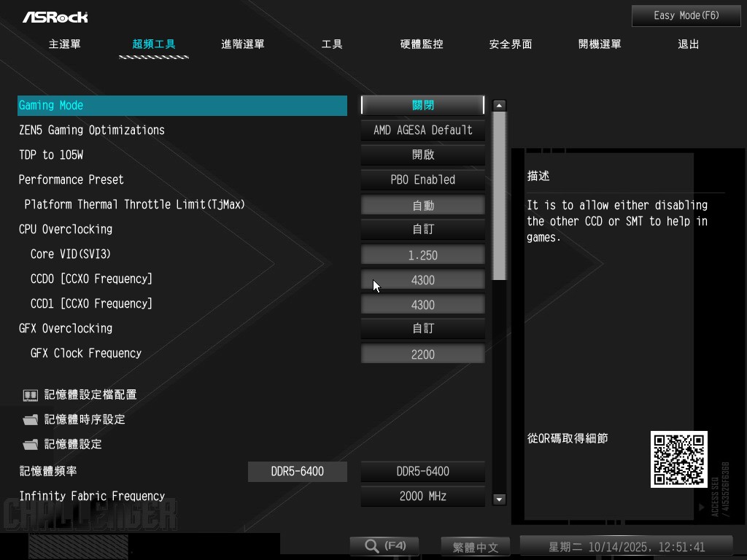Open the DDR5-6400 memory frequency dropdown
This screenshot has width=747, height=560.
[x=422, y=471]
